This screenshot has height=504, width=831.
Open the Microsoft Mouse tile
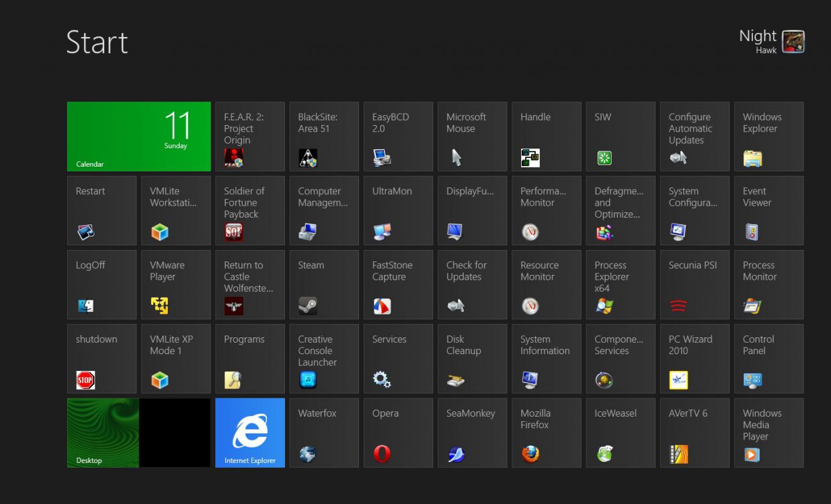473,136
